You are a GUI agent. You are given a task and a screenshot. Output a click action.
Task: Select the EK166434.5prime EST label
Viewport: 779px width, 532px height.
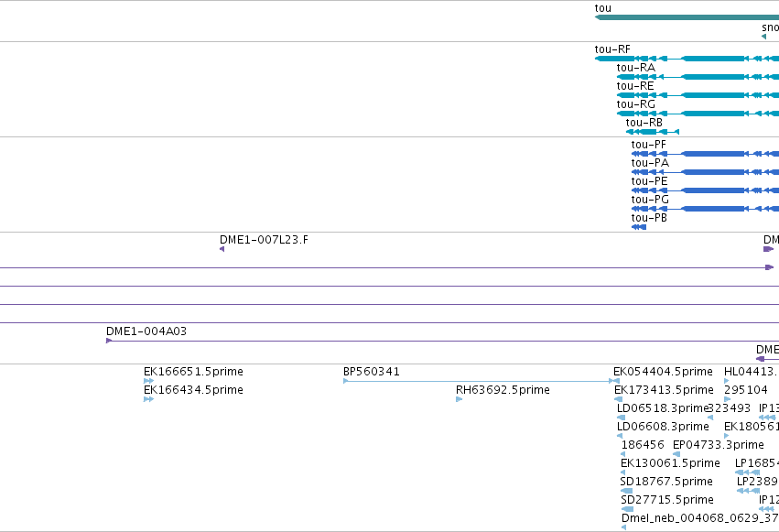pos(193,390)
